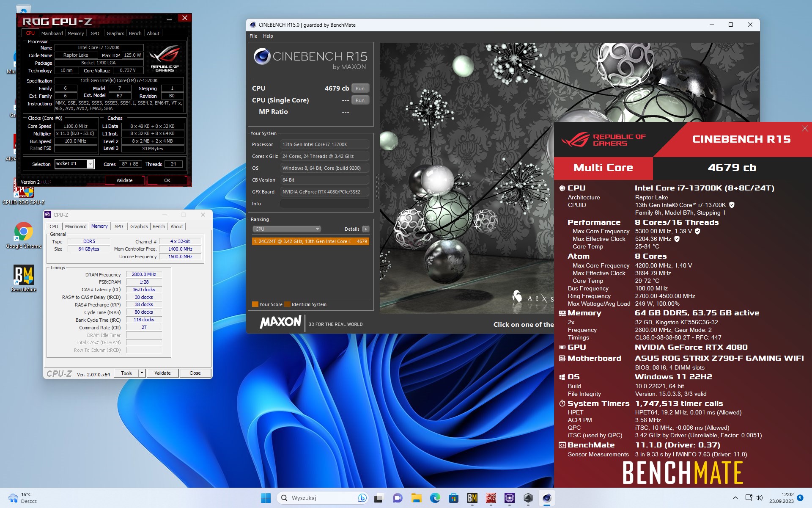812x508 pixels.
Task: Open the network status tray icon
Action: (749, 498)
